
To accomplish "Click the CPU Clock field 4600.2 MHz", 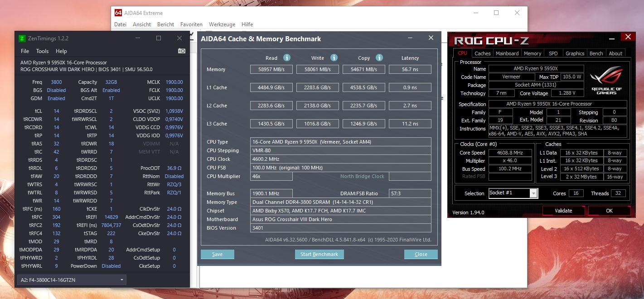I will (340, 159).
